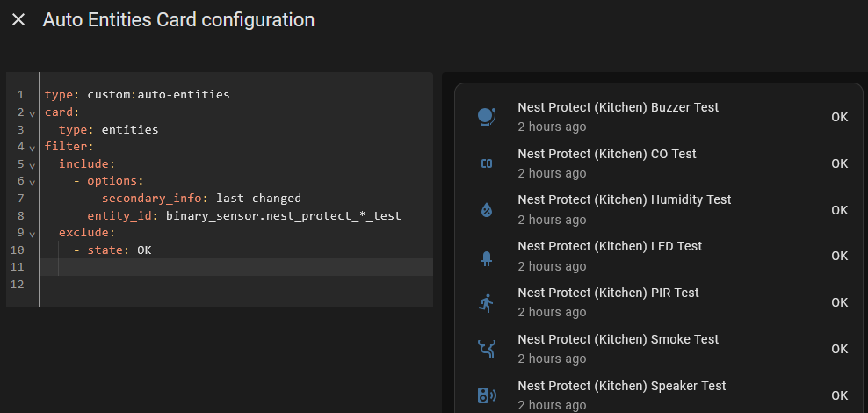This screenshot has width=868, height=413.
Task: Click the Buzzer Test bell icon
Action: [x=487, y=117]
